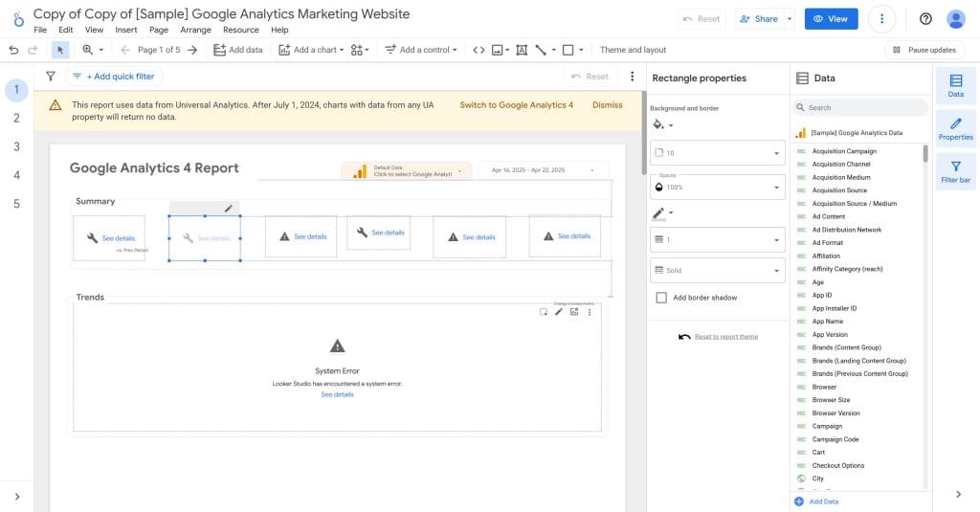Click the Undo arrow in toolbar

[x=13, y=50]
